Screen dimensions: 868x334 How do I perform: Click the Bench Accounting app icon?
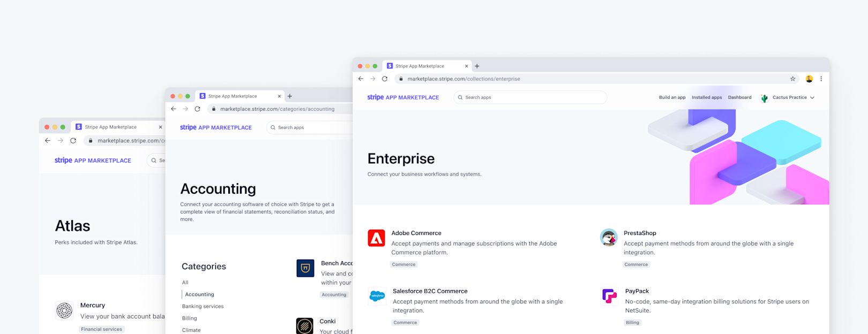[305, 268]
